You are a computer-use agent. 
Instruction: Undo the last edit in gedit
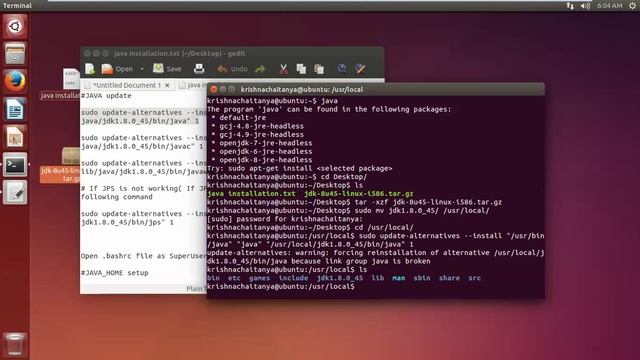pyautogui.click(x=232, y=69)
